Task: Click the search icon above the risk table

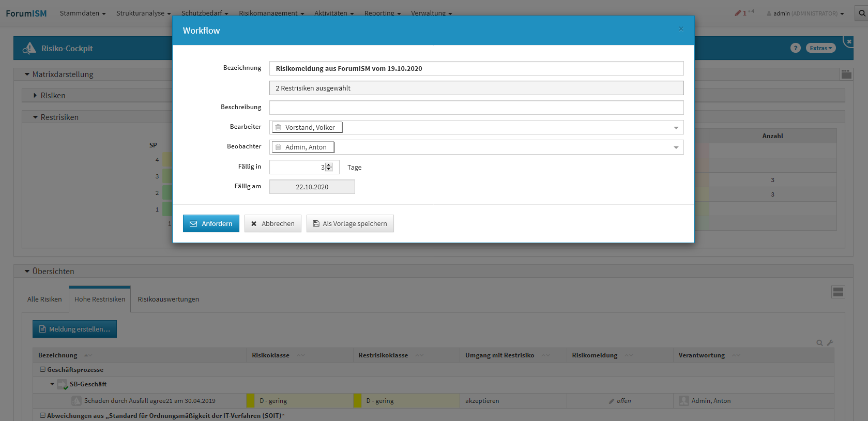Action: point(819,342)
